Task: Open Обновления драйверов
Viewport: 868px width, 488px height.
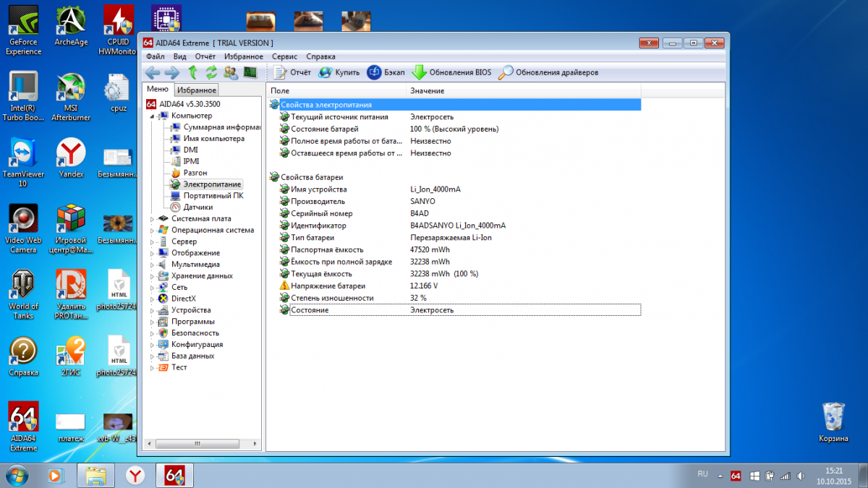Action: click(549, 72)
